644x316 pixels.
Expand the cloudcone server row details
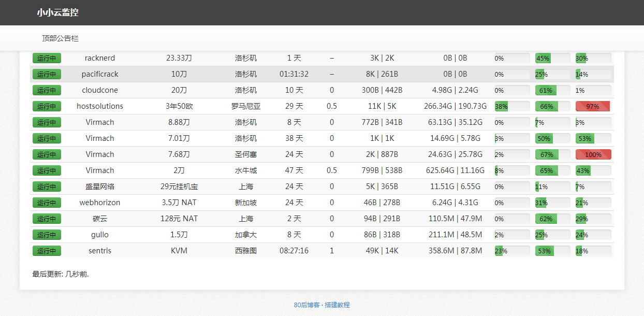[x=100, y=90]
